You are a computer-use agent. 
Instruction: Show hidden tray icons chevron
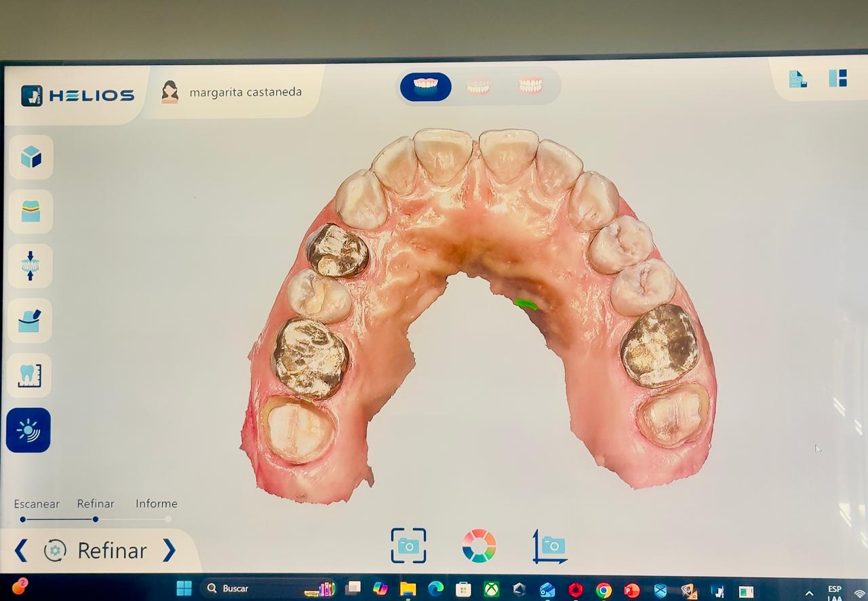(809, 594)
